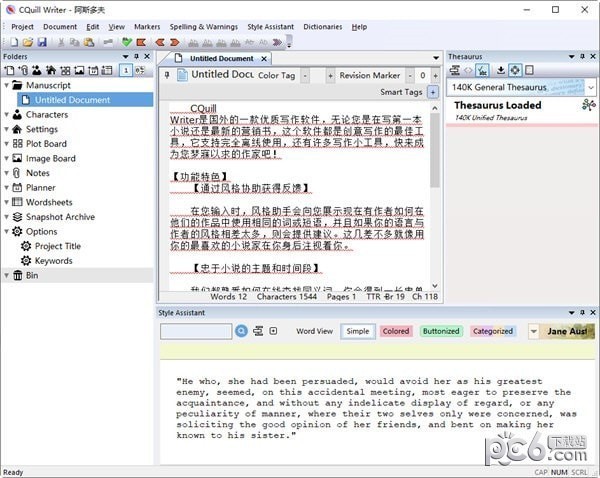Toggle the Thesaurus target button
600x478 pixels.
[x=515, y=70]
